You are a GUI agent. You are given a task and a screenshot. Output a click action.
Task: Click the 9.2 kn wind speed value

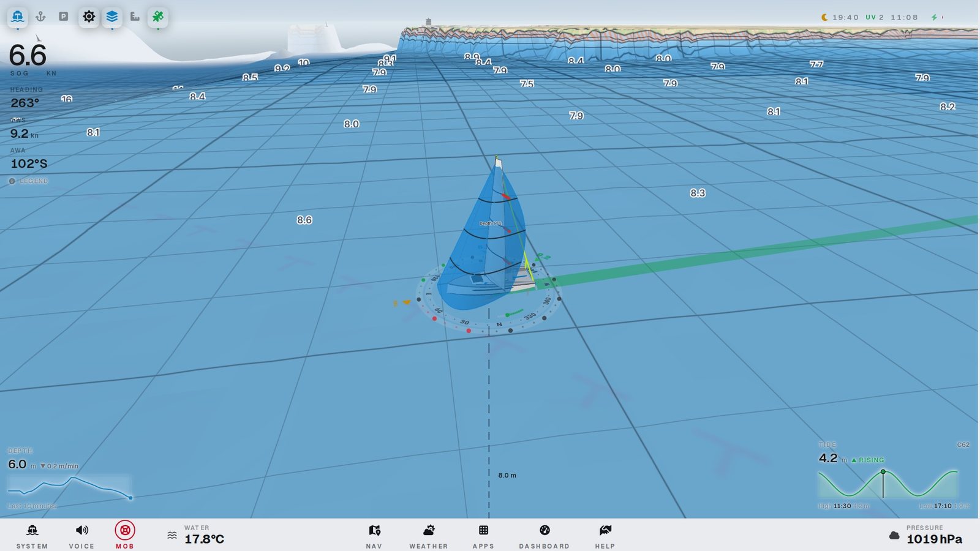tap(24, 133)
